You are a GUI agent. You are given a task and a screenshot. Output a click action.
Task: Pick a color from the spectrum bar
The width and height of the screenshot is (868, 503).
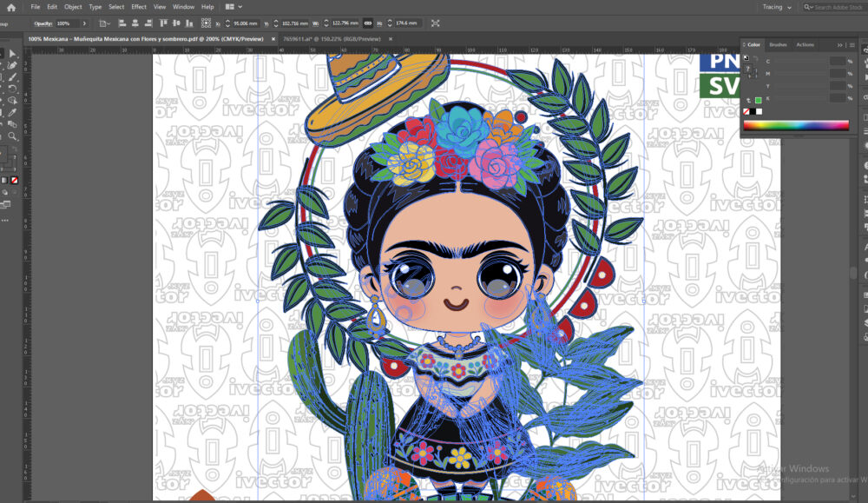click(795, 125)
